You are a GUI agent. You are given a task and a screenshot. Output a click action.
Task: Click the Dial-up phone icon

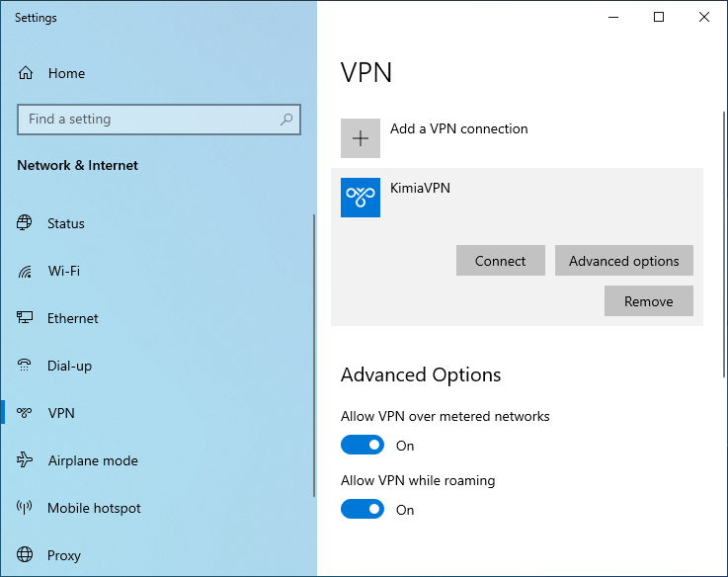26,366
